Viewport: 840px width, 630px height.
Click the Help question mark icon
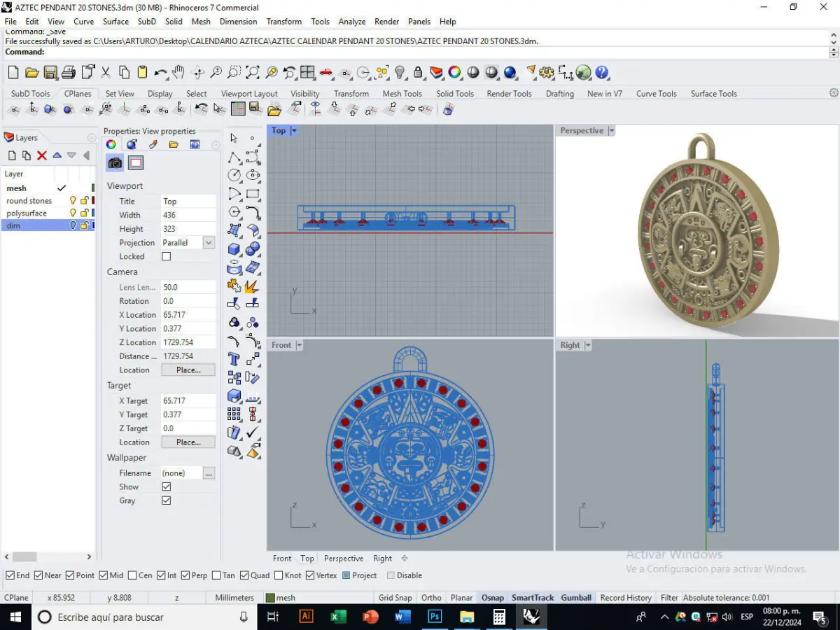(x=602, y=72)
